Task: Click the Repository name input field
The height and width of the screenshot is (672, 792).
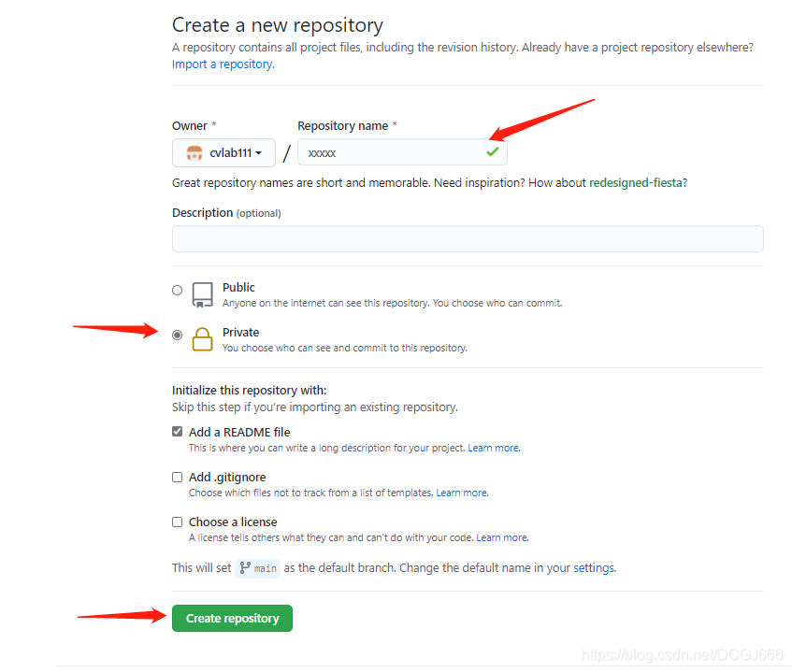Action: [403, 152]
